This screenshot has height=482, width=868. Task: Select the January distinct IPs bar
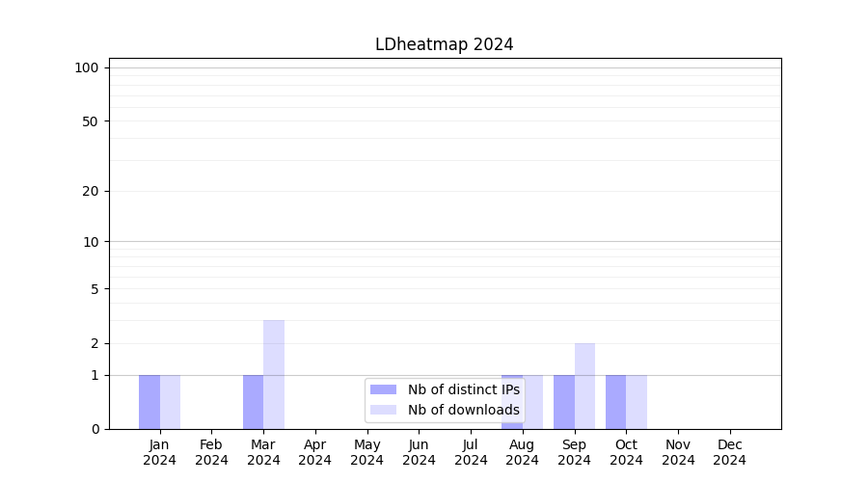[149, 402]
